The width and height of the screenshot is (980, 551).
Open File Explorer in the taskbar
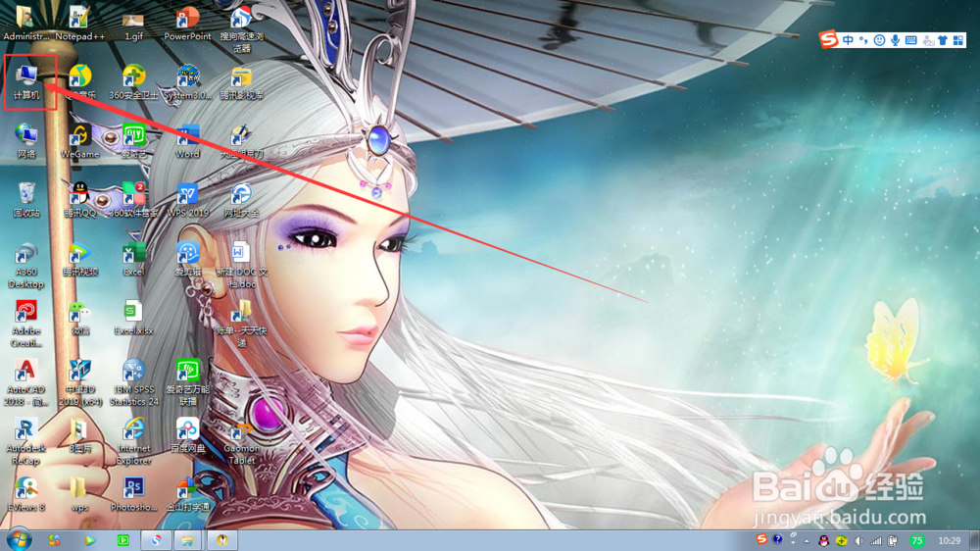click(x=187, y=540)
